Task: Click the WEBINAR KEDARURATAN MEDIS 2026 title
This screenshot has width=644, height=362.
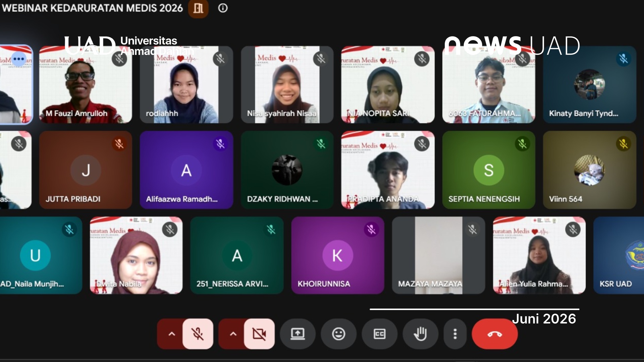Action: (x=93, y=8)
